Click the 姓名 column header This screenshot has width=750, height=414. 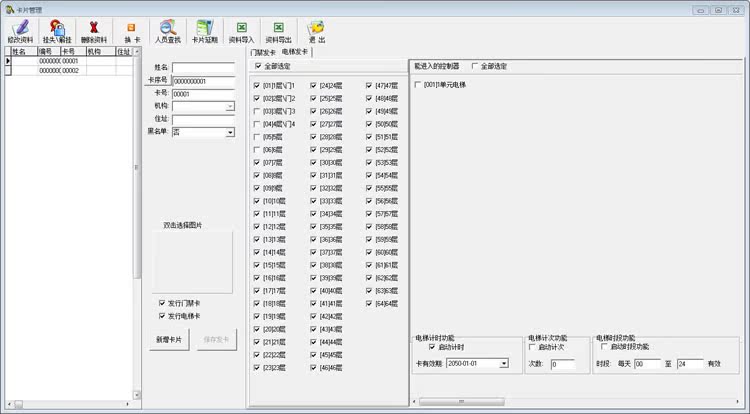(24, 51)
